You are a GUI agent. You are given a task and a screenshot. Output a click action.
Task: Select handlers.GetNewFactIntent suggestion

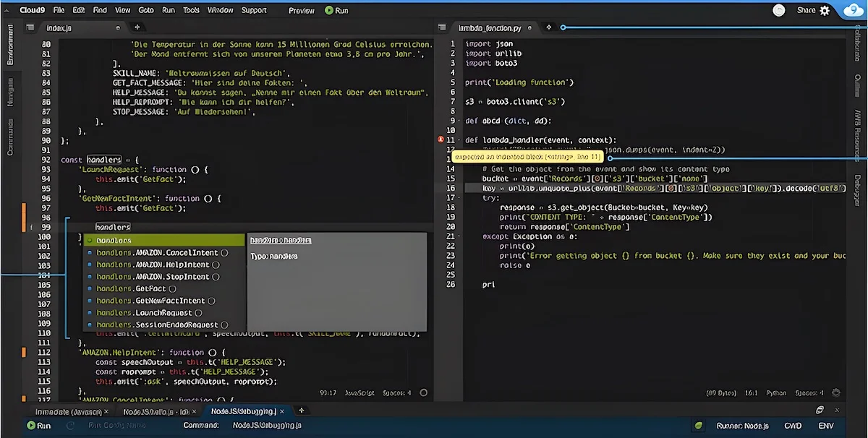point(164,301)
